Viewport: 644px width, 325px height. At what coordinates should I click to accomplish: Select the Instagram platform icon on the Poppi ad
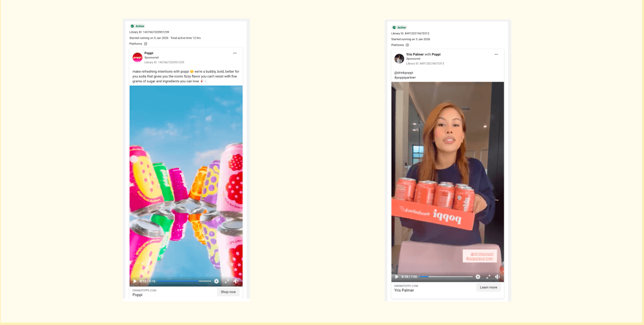click(146, 44)
